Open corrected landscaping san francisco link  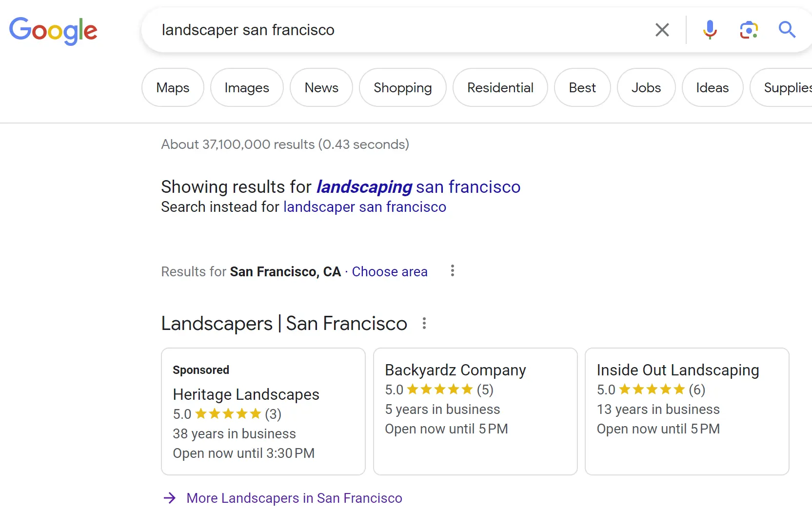click(418, 187)
